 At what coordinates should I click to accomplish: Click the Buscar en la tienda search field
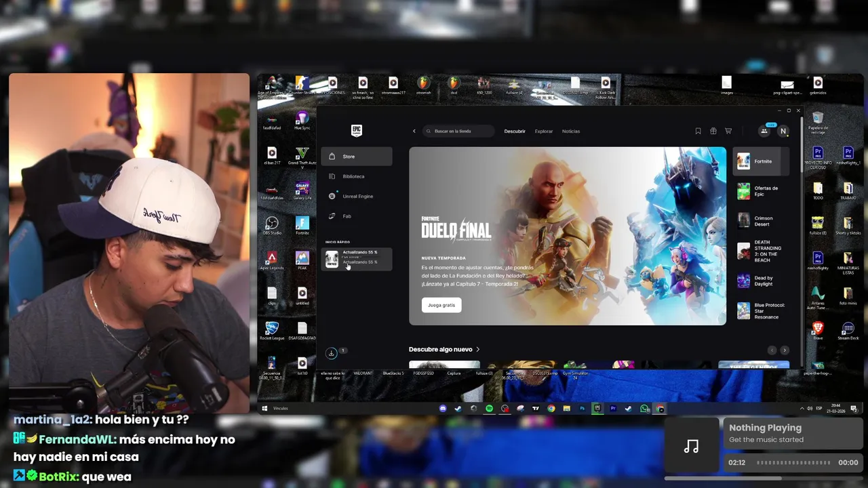(x=458, y=131)
